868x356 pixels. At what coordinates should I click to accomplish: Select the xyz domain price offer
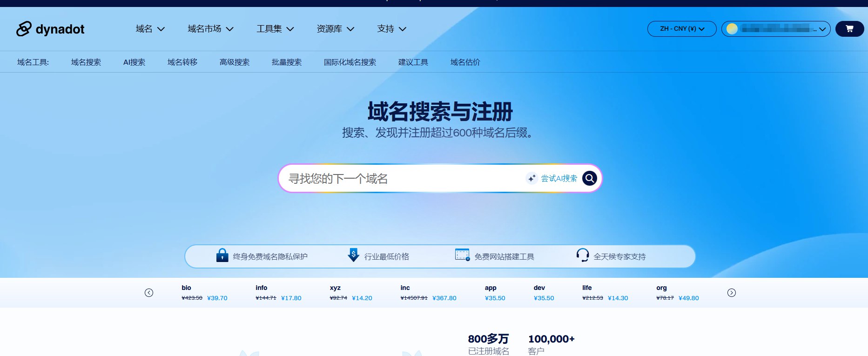pyautogui.click(x=350, y=293)
